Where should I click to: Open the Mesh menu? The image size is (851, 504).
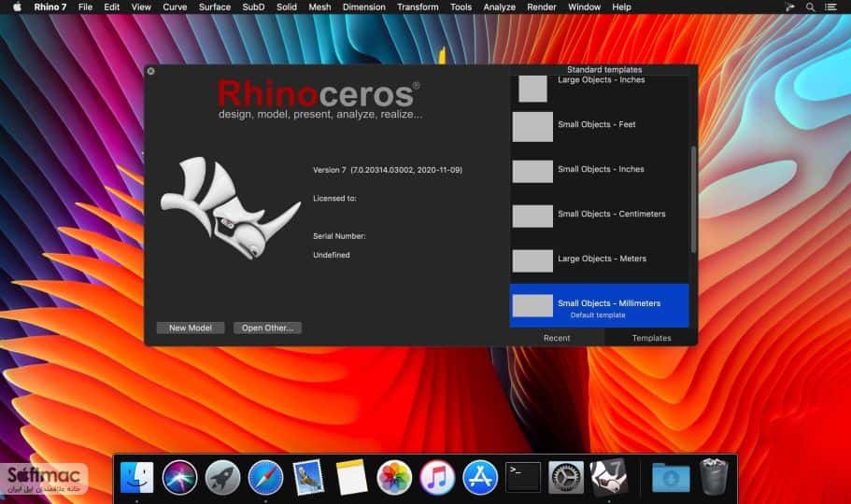click(319, 7)
